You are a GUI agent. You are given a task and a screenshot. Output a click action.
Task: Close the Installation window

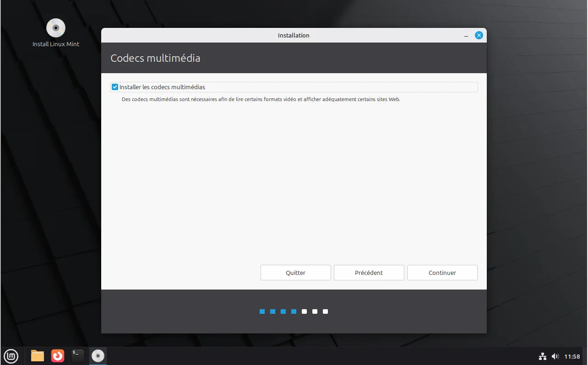point(479,35)
